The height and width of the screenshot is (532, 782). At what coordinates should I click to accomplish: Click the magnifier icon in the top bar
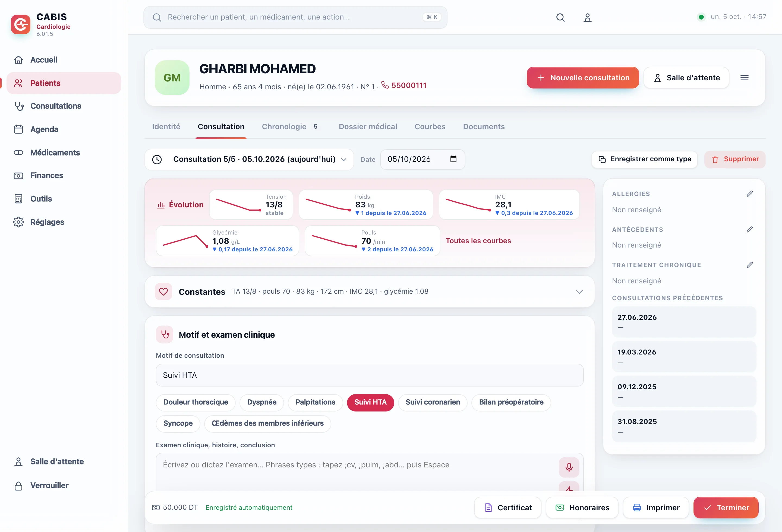560,17
